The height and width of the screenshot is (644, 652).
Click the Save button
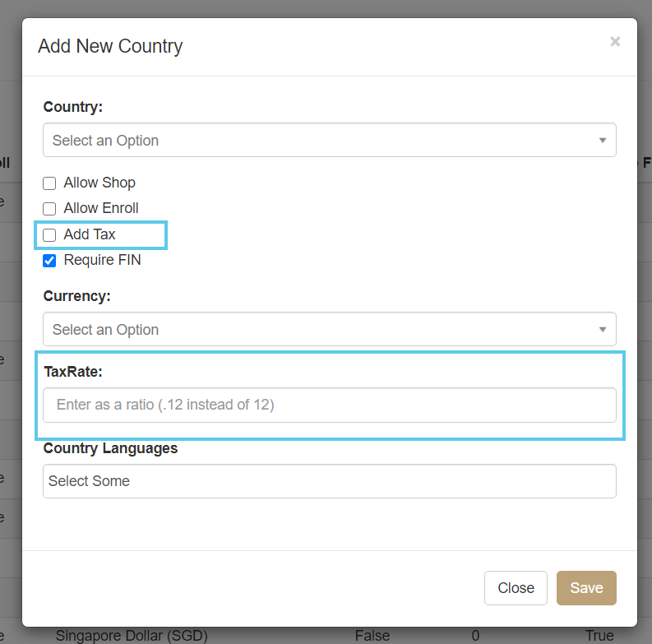[586, 588]
